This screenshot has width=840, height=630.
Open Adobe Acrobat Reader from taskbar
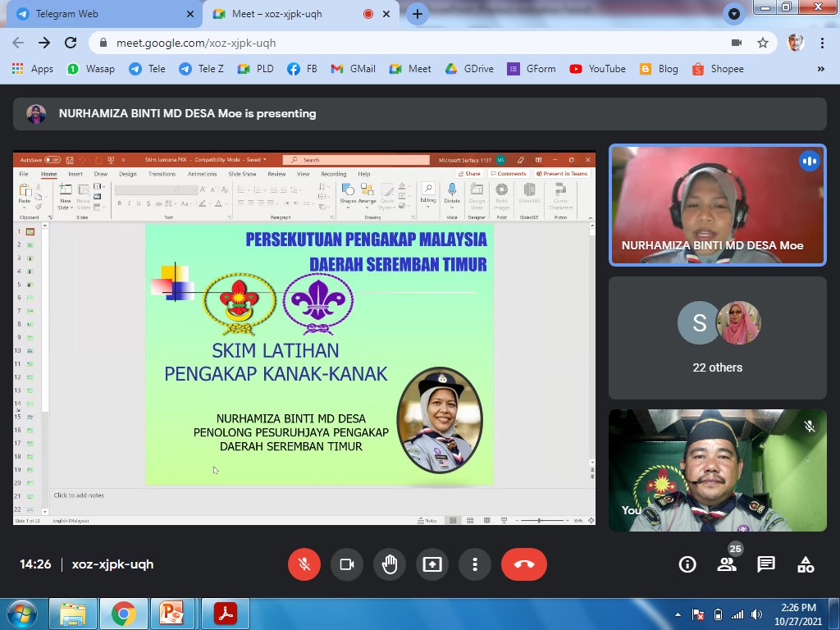(x=226, y=614)
